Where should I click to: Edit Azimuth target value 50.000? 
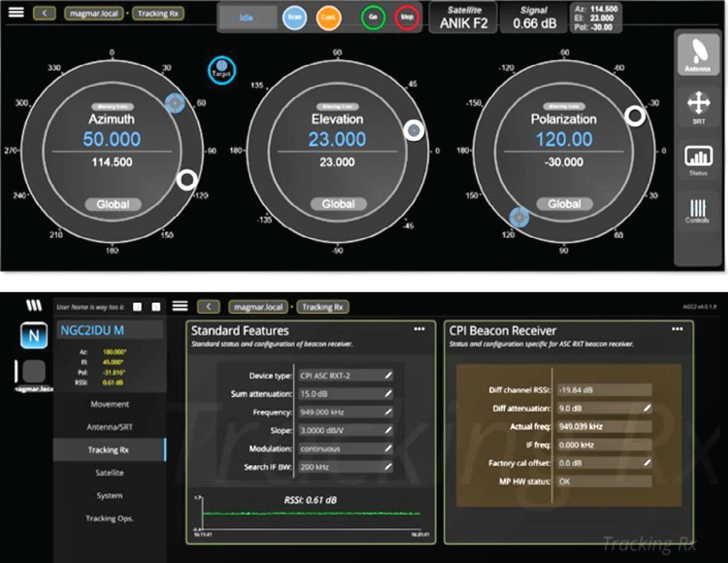pos(112,139)
